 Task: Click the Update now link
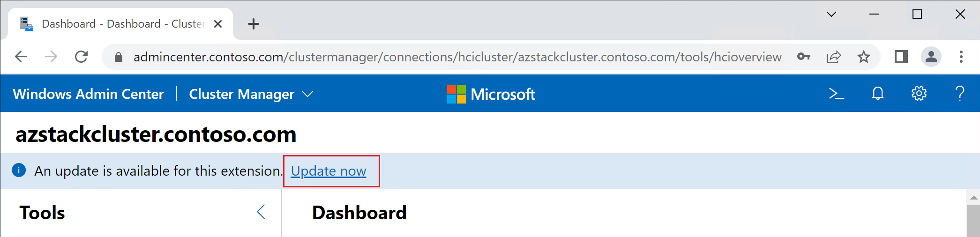point(329,171)
